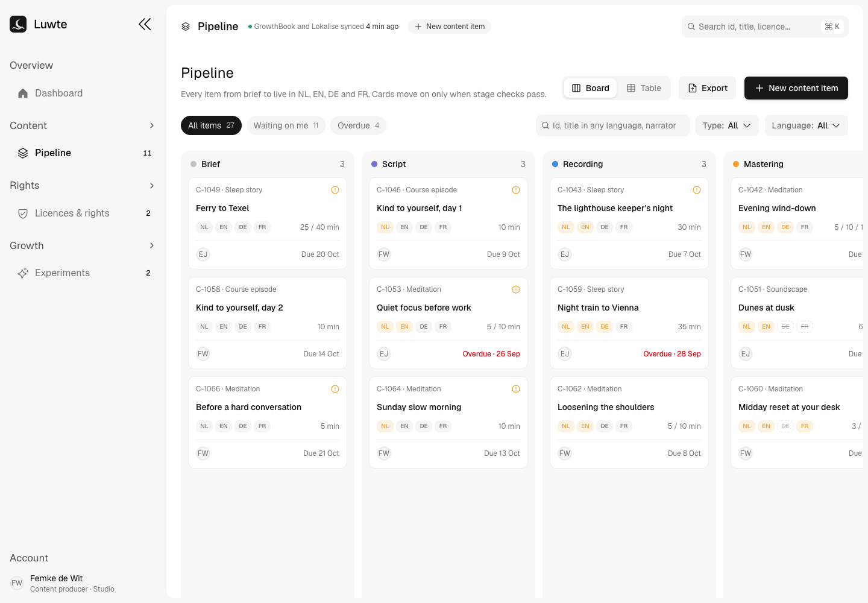Click the black New content item button

[796, 88]
